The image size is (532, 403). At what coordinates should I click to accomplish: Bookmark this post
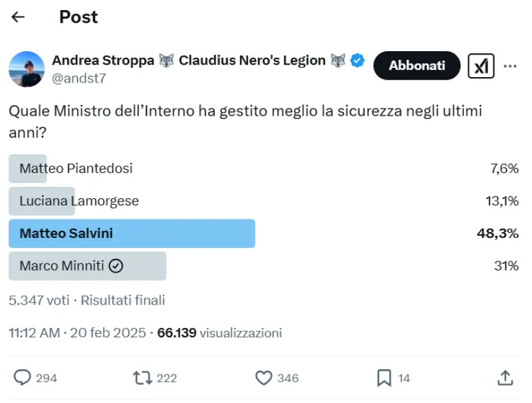tap(384, 378)
